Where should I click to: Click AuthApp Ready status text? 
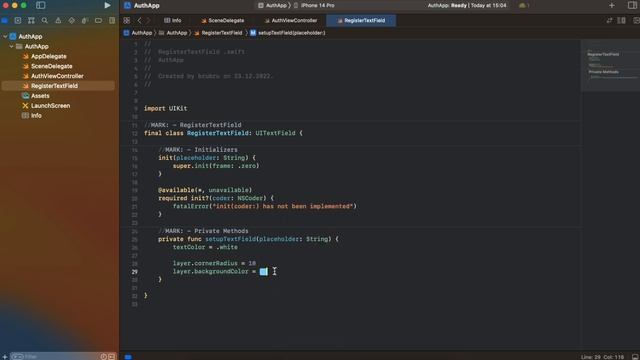click(467, 5)
